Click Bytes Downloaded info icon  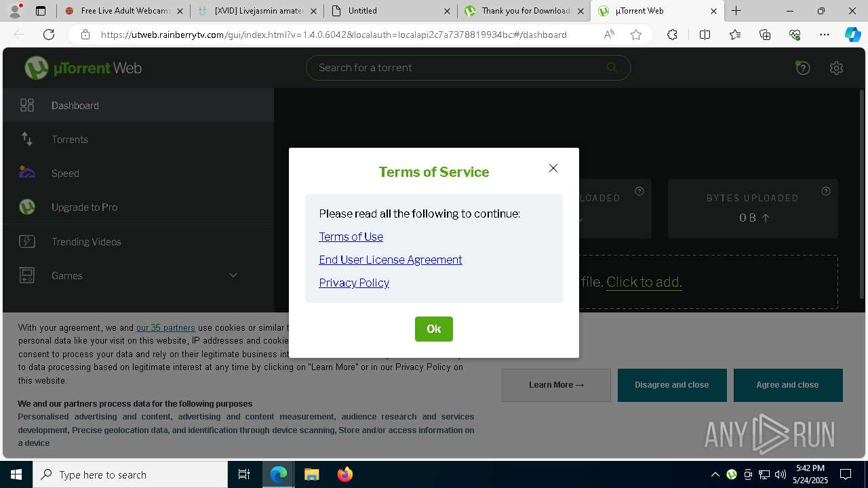[639, 191]
